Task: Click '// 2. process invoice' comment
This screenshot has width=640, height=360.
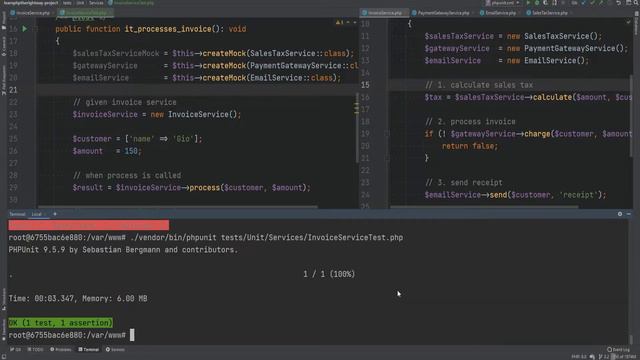Action: 470,122
